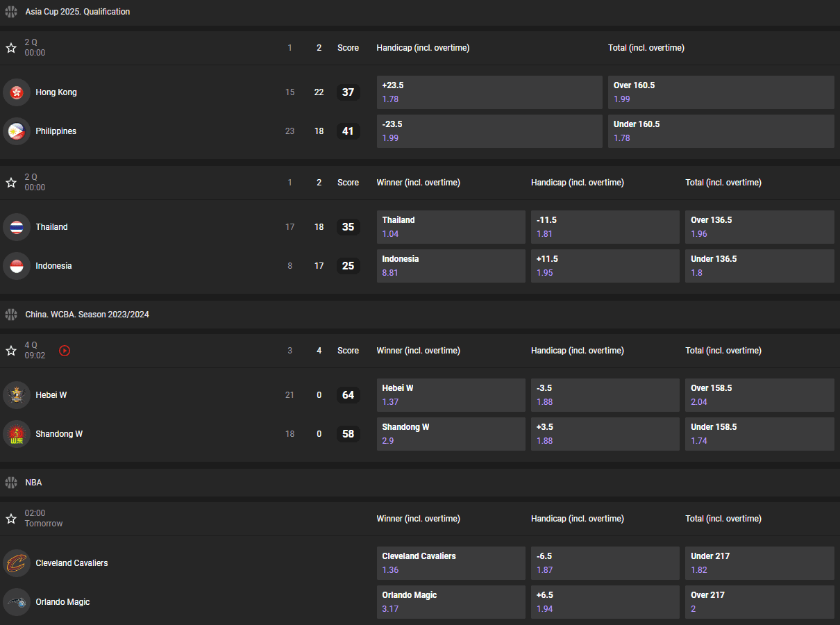Screen dimensions: 840x625
Task: Select Under 217 total at 1.82
Action: click(x=759, y=563)
